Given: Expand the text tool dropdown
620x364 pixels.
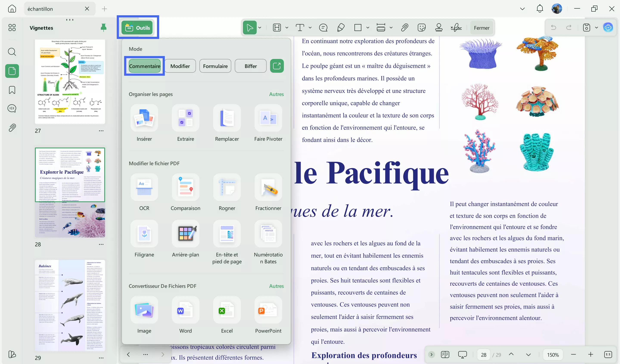Looking at the screenshot, I should point(310,28).
